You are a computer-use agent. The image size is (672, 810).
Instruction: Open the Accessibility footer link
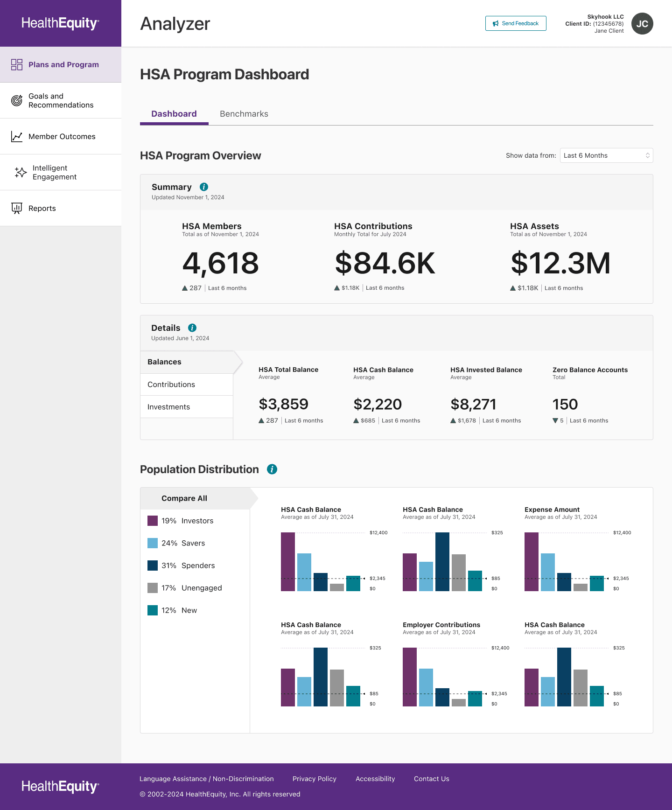pyautogui.click(x=375, y=779)
